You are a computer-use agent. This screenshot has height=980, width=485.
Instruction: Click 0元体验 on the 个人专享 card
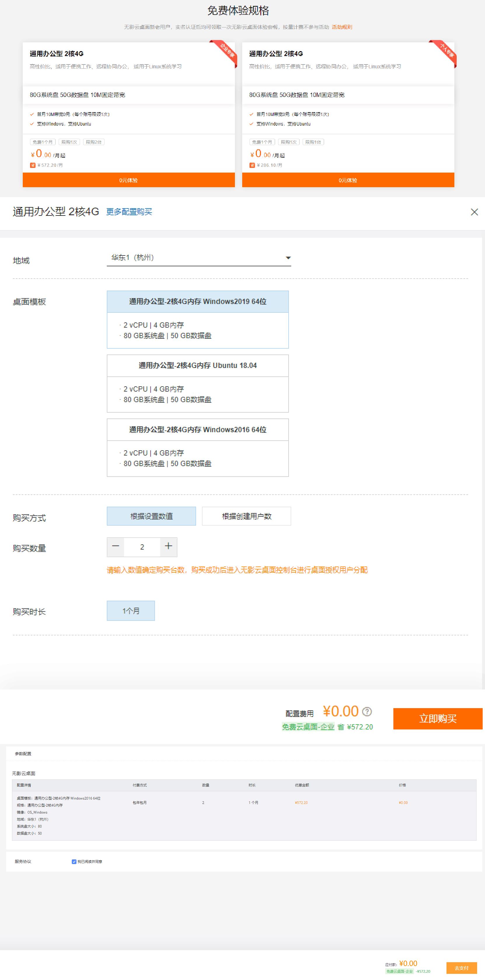click(348, 180)
